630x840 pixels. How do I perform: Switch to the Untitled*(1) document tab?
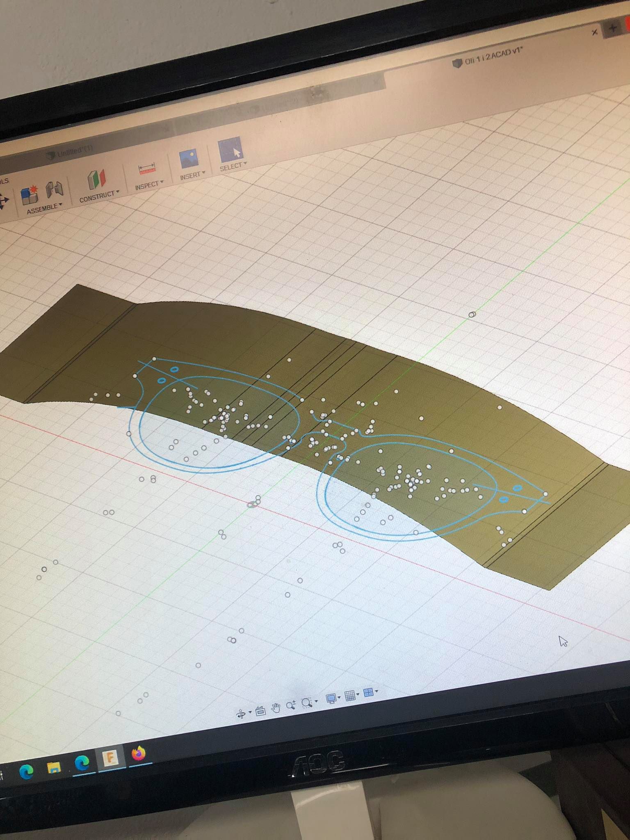point(70,152)
